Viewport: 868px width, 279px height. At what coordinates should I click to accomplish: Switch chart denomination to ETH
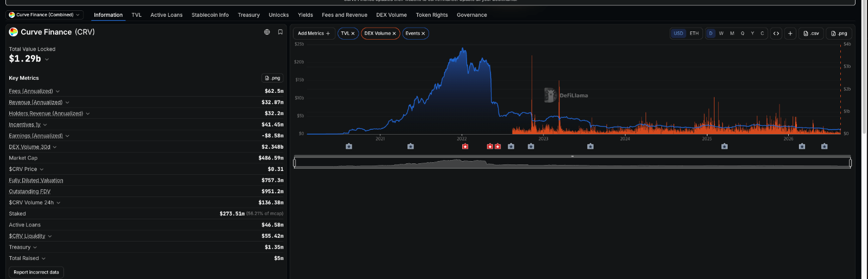pyautogui.click(x=694, y=33)
